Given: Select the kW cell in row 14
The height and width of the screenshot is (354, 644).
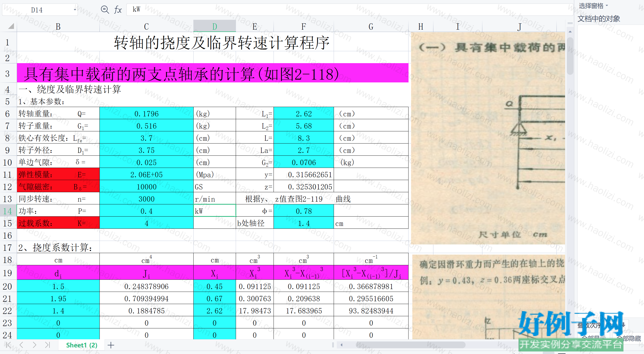Looking at the screenshot, I should coord(215,211).
